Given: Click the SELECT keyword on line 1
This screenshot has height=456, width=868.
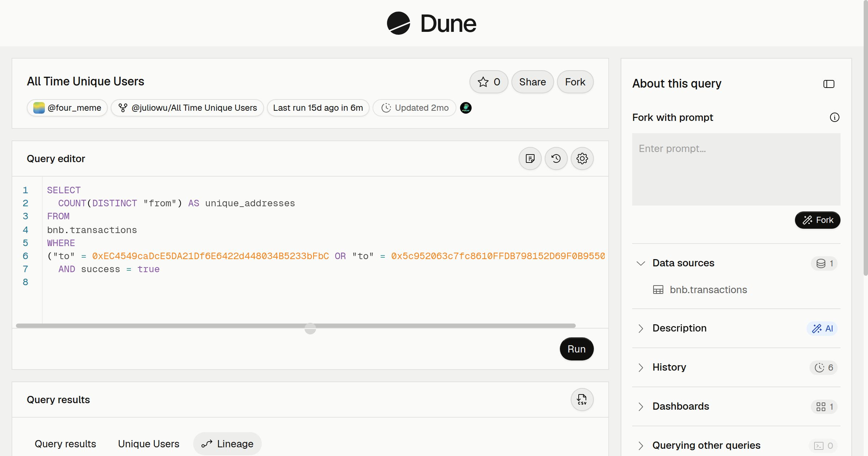Looking at the screenshot, I should pos(64,190).
